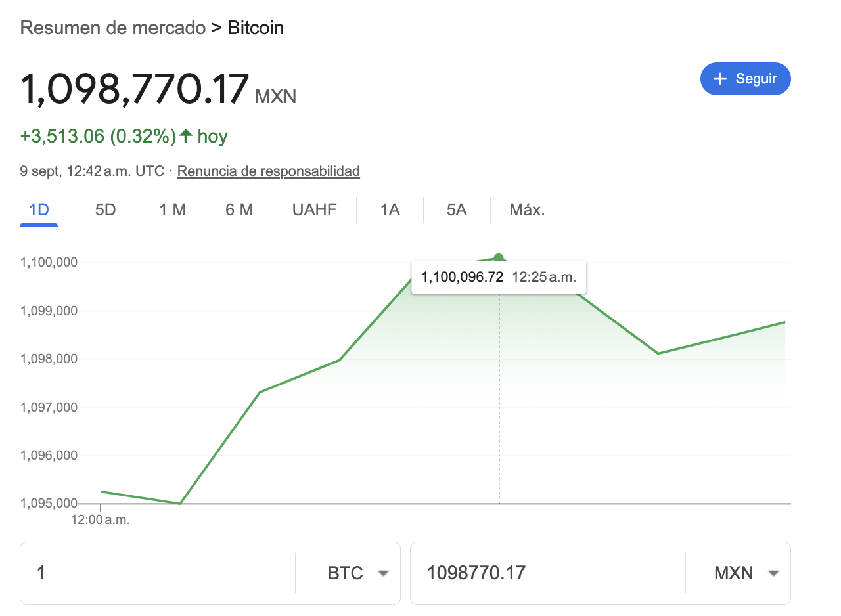Show the 6 M chart range
This screenshot has height=616, width=841.
[x=239, y=210]
